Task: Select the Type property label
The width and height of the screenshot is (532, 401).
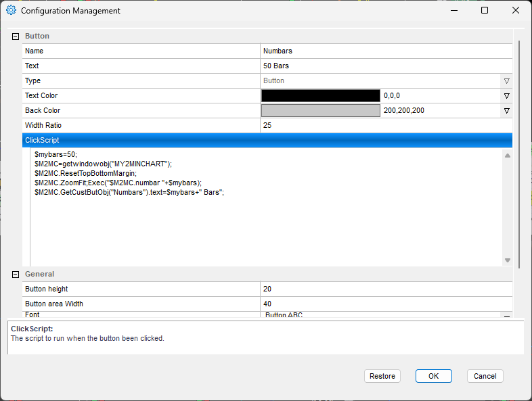Action: (32, 80)
